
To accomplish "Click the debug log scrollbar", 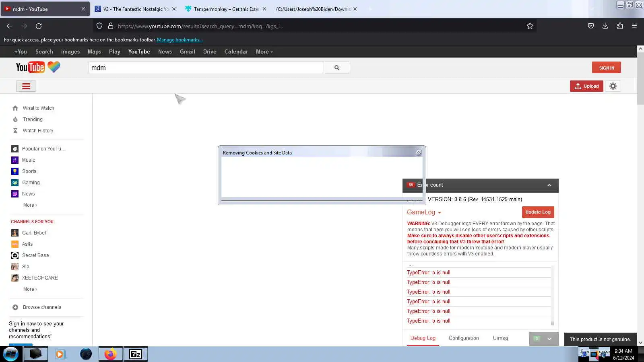I will [553, 296].
